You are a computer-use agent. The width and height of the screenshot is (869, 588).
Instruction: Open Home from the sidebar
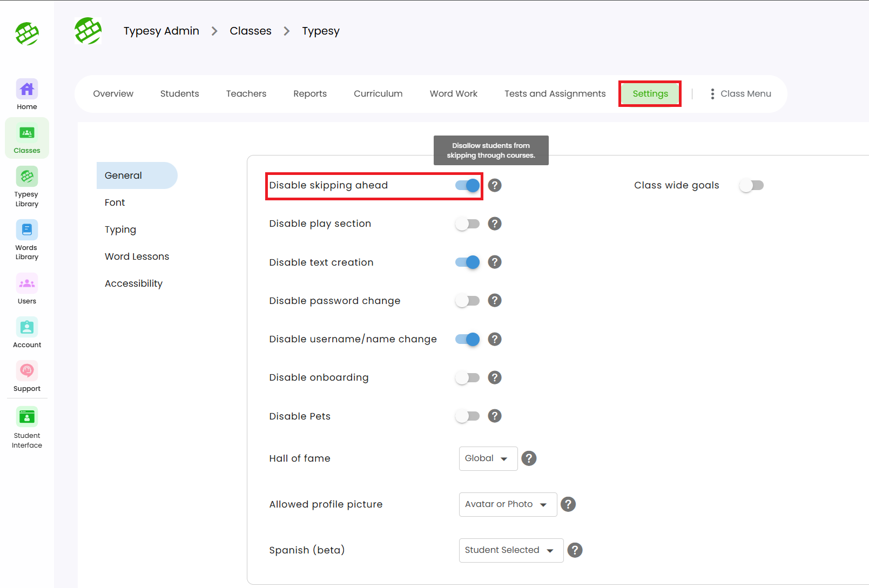tap(27, 90)
